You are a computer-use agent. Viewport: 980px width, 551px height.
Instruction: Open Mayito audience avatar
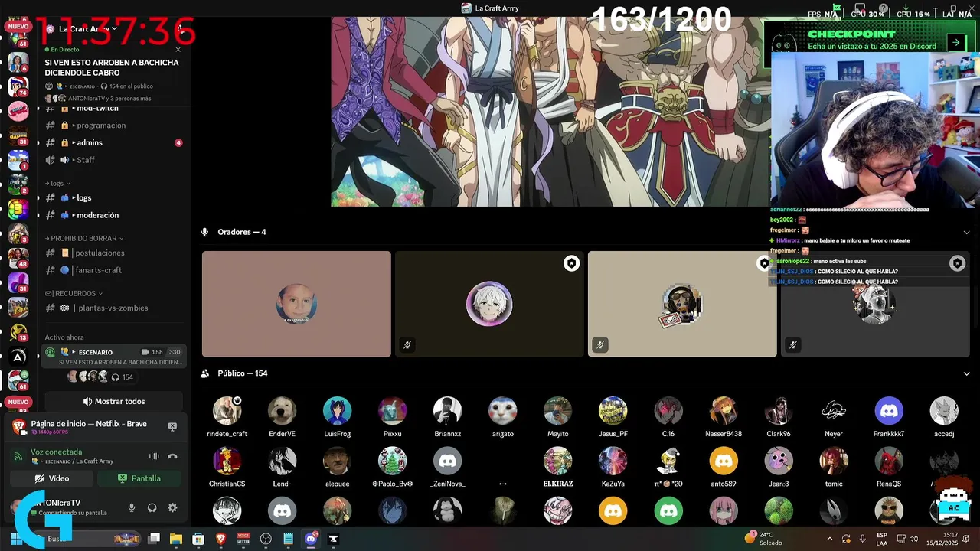(x=557, y=411)
